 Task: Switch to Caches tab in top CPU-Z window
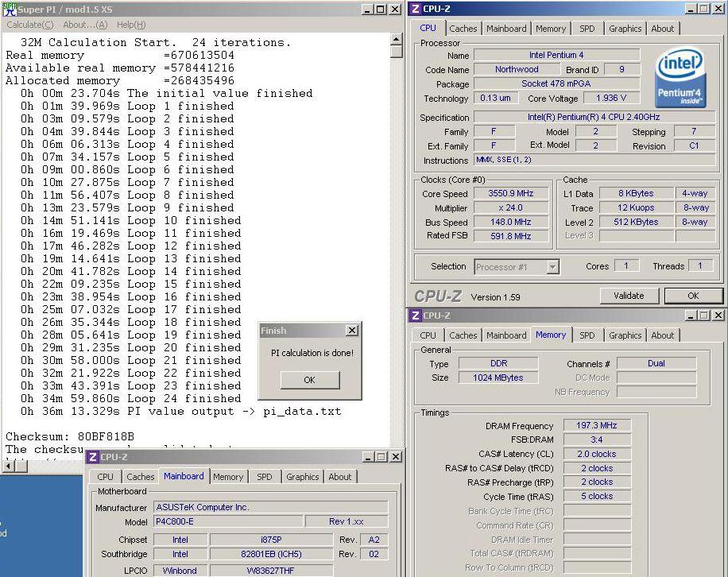coord(463,29)
